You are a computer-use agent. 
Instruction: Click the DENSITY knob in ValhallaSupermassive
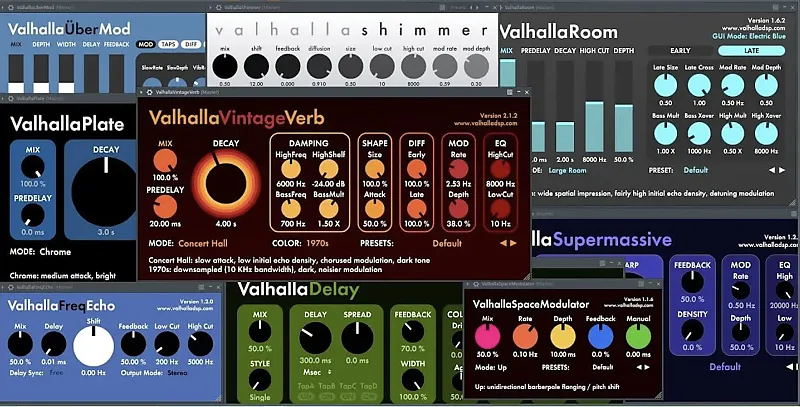[x=692, y=330]
